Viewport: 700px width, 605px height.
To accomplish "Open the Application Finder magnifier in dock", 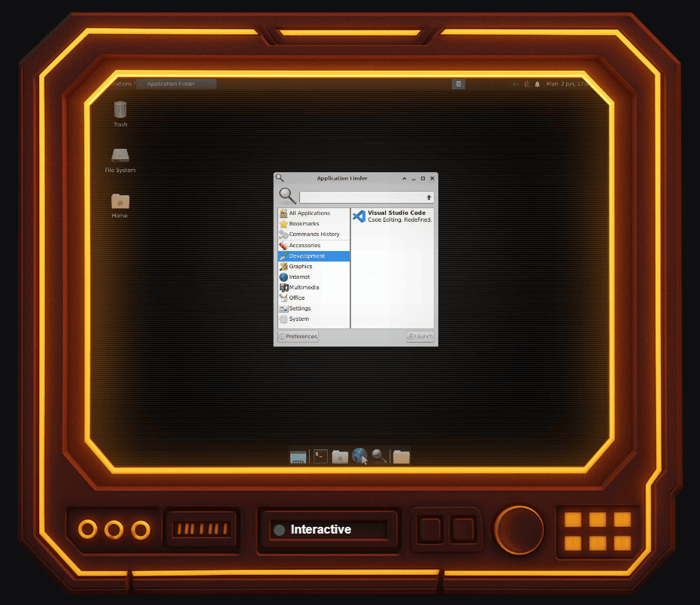I will tap(379, 456).
